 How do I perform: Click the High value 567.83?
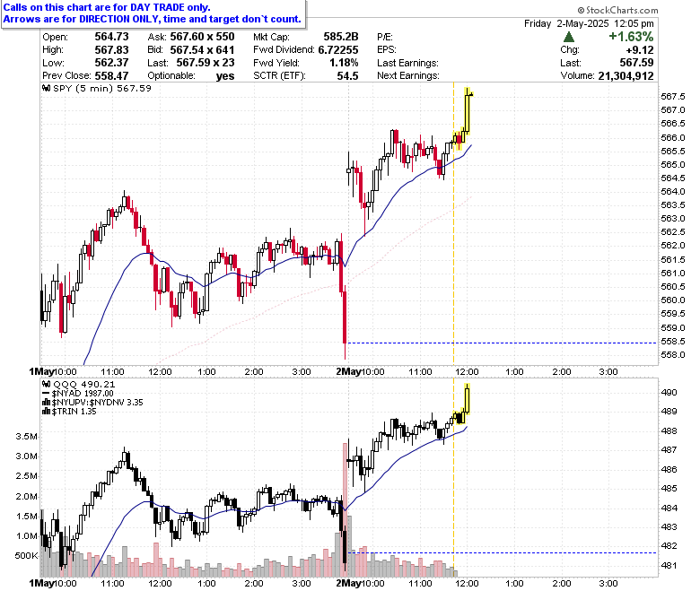(111, 49)
